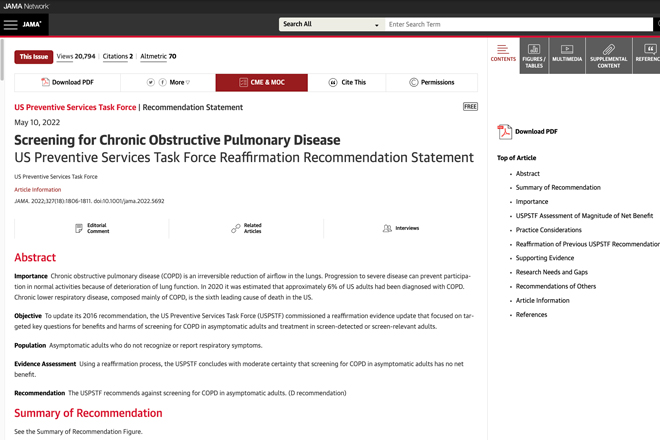The image size is (660, 440).
Task: Open US Preventive Services Task Force category link
Action: [75, 107]
